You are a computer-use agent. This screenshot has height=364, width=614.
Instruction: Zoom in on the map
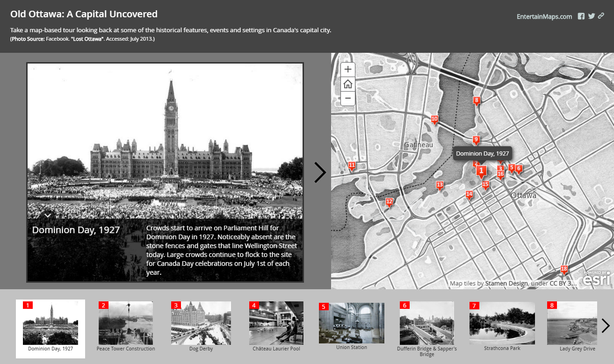pyautogui.click(x=348, y=70)
